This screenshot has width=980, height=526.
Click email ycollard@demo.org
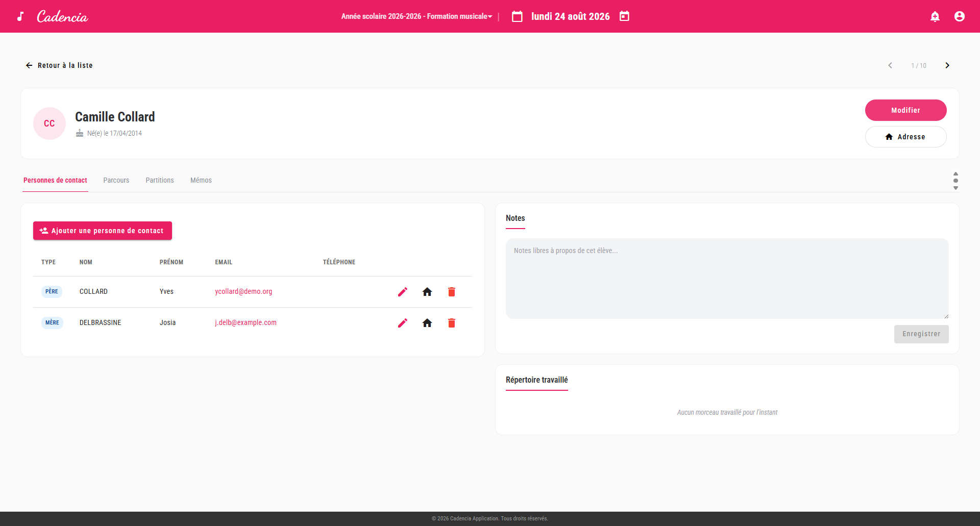tap(243, 291)
